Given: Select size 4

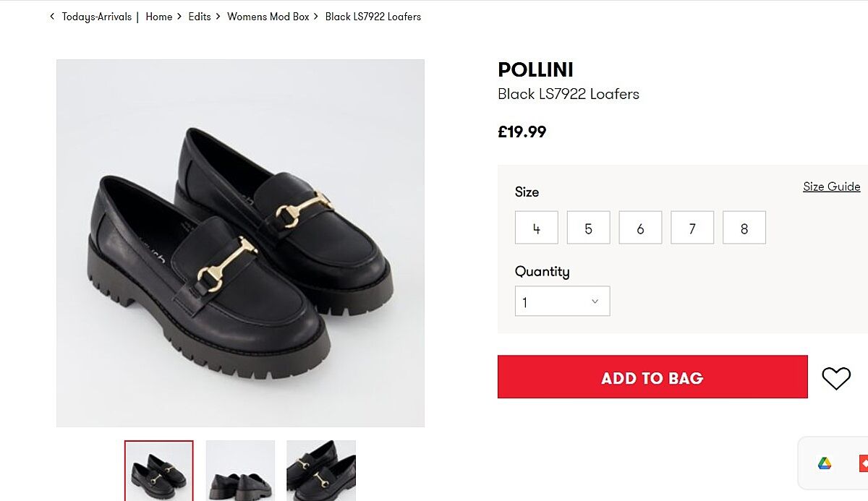Looking at the screenshot, I should pyautogui.click(x=536, y=228).
